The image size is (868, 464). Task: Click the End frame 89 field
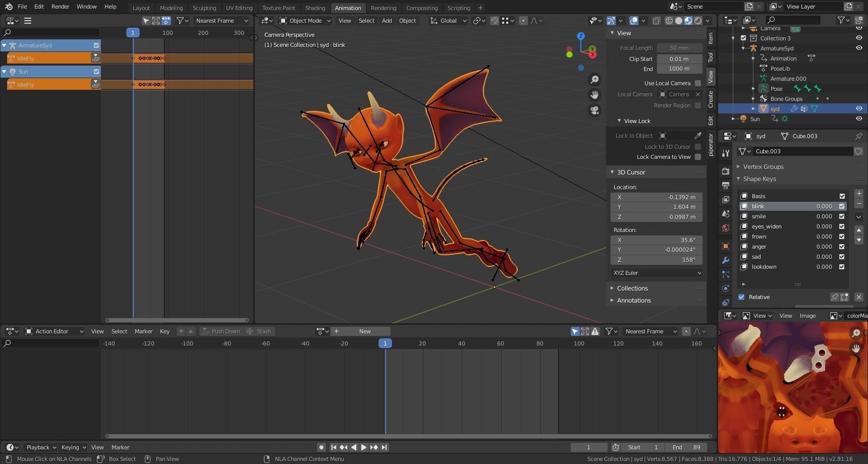click(x=686, y=447)
